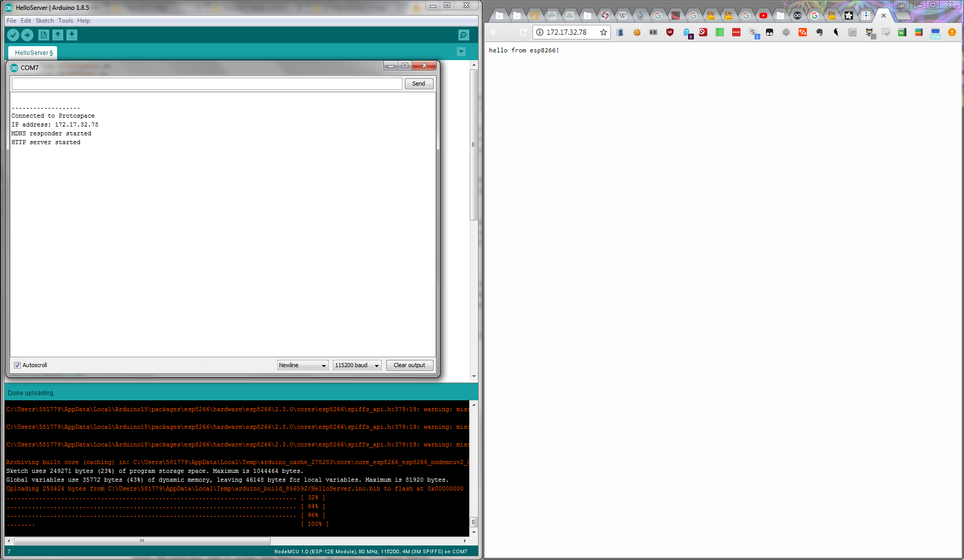Click the Clear output button

[410, 365]
